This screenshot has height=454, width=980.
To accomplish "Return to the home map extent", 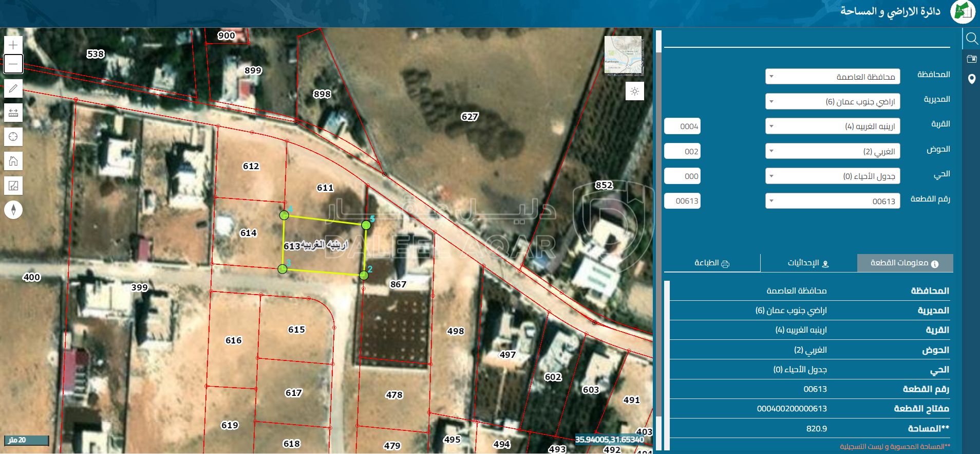I will pyautogui.click(x=13, y=161).
